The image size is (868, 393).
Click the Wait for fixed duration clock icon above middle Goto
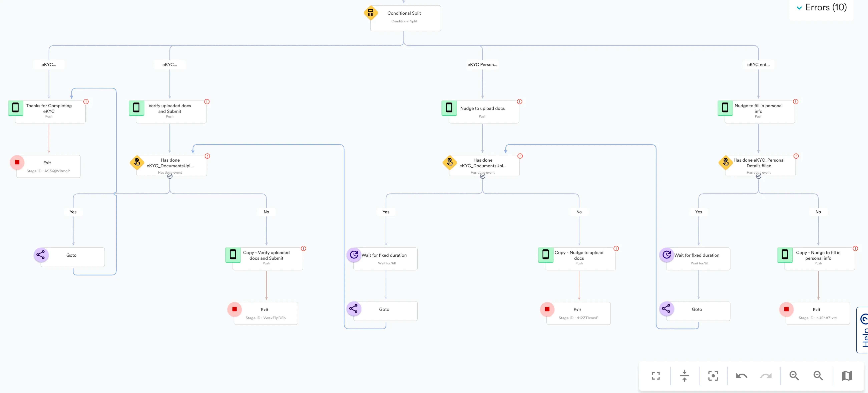pos(354,255)
